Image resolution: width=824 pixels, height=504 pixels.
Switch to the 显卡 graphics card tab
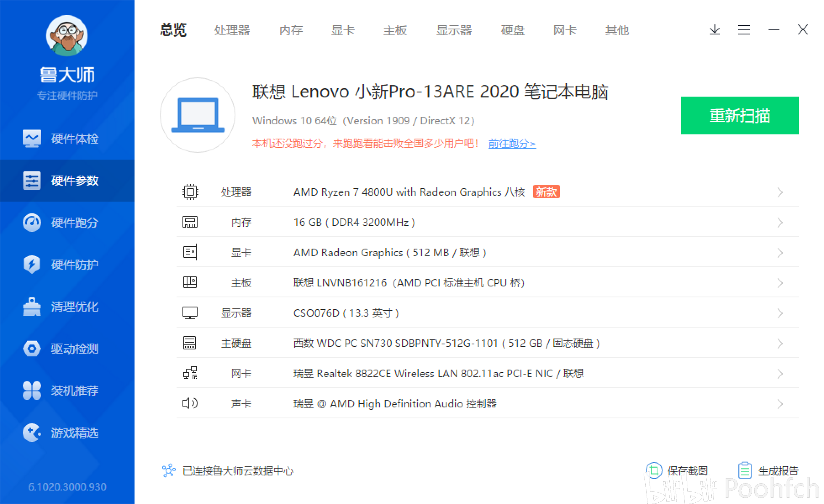pos(343,30)
